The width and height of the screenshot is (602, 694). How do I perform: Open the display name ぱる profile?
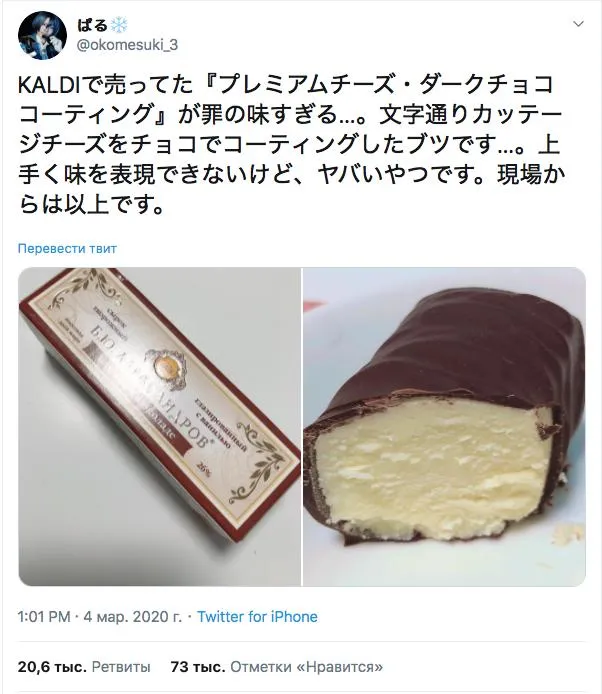point(93,25)
